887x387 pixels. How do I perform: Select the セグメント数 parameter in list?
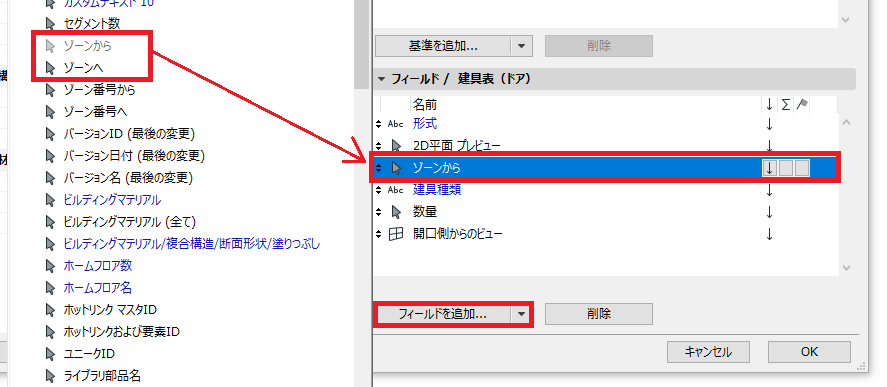point(92,23)
